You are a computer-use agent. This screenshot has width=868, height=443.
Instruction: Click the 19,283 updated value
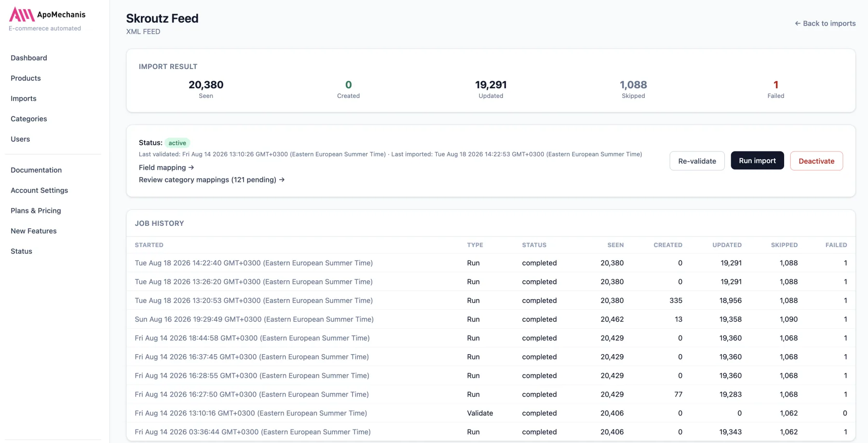[731, 395]
